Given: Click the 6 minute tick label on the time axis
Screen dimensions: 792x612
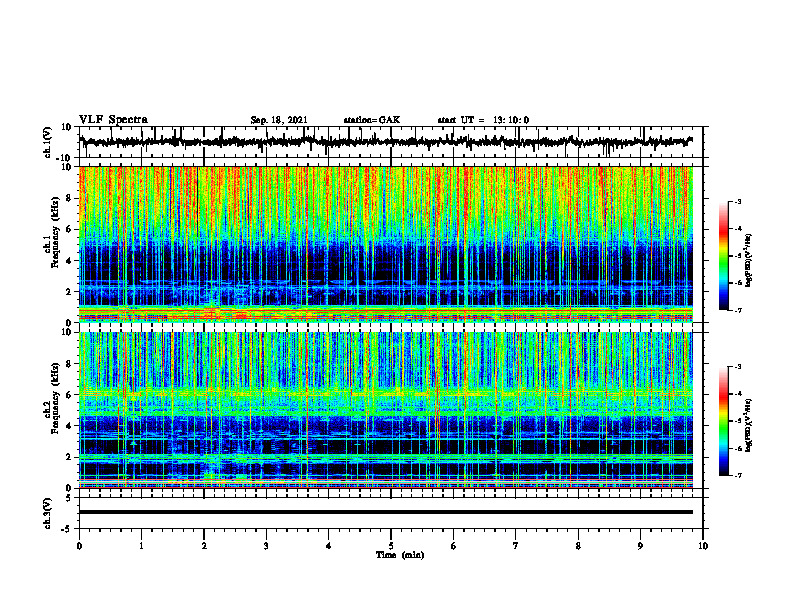Looking at the screenshot, I should (454, 546).
